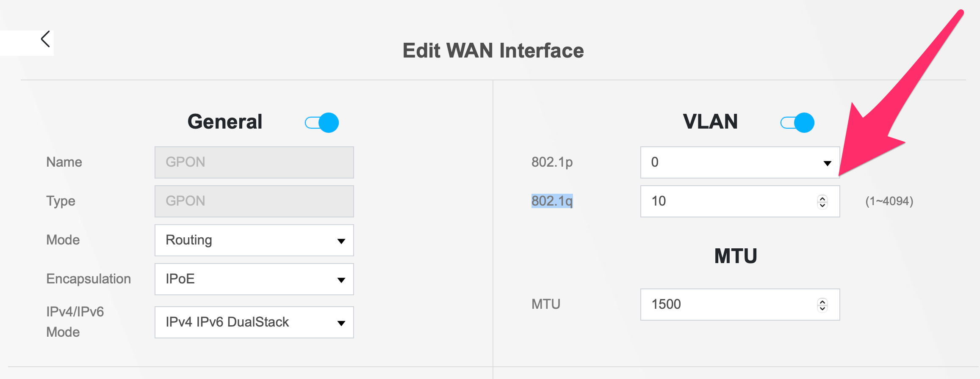
Task: Click the stepper up arrow on 802.1q field
Action: 822,198
